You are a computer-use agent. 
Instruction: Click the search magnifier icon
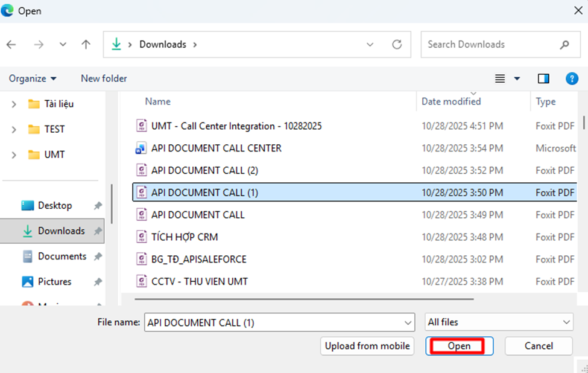tap(564, 45)
